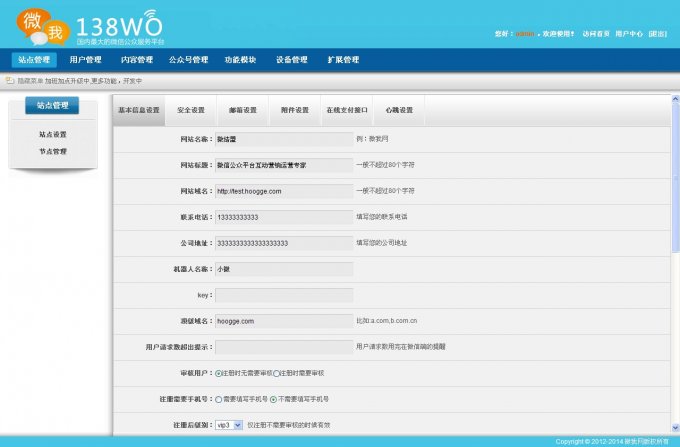Click the 138WO logo
This screenshot has width=680, height=447.
click(90, 27)
